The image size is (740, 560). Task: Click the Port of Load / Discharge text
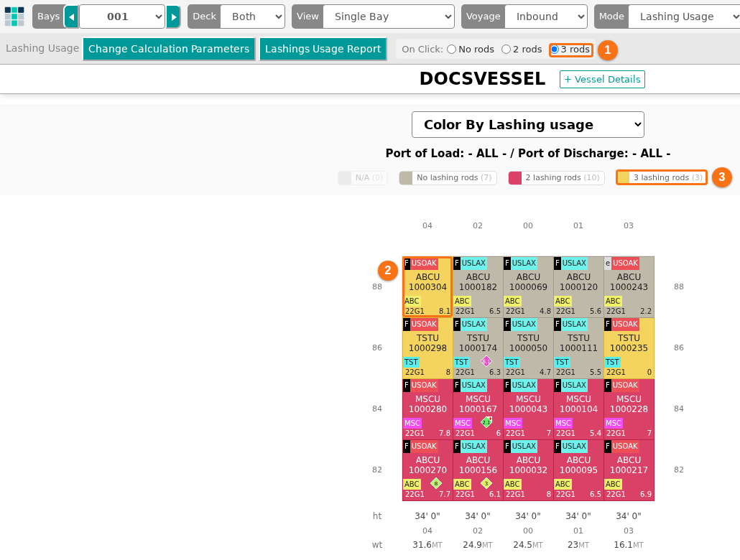click(528, 154)
